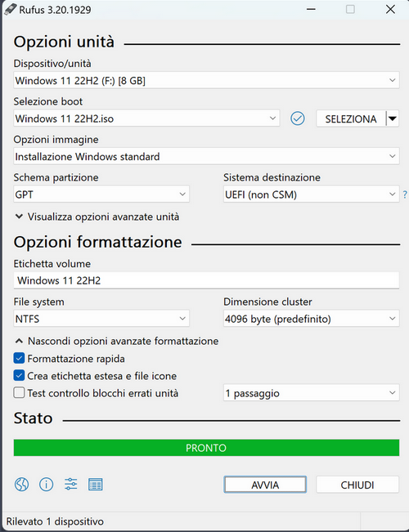Open File system NTFS dropdown

tap(101, 319)
